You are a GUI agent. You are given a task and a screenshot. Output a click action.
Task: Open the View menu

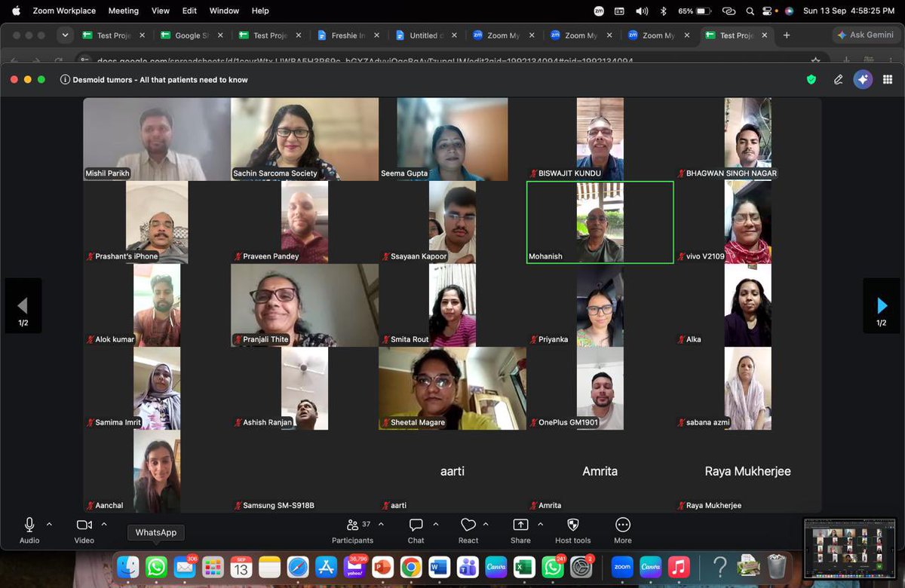[161, 11]
